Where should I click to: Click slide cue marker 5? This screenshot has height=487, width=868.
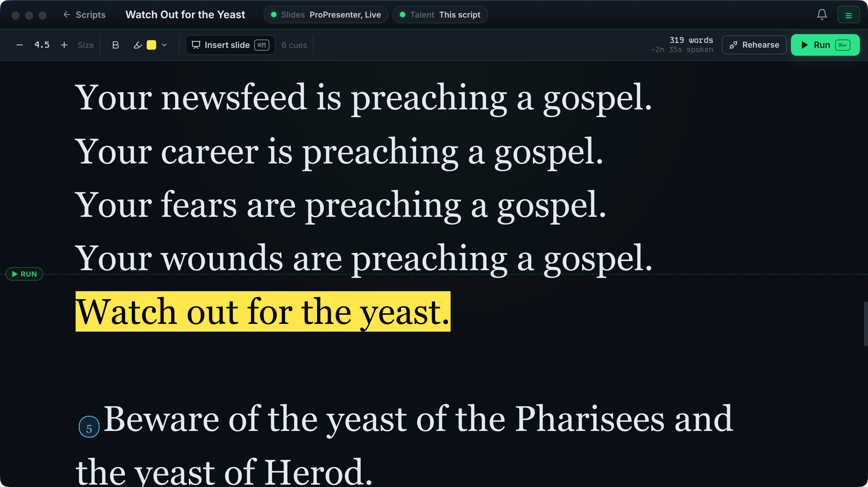pyautogui.click(x=89, y=427)
